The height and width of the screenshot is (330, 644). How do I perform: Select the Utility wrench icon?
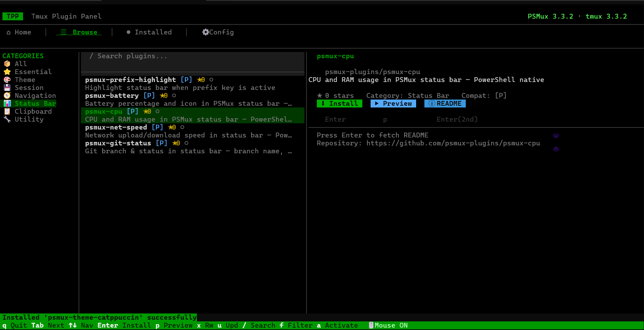7,119
